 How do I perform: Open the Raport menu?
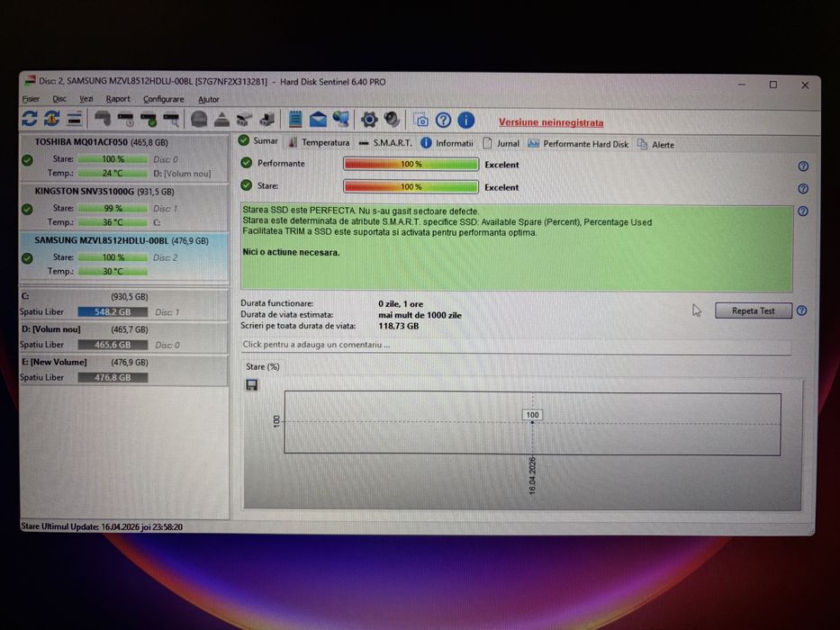click(118, 99)
